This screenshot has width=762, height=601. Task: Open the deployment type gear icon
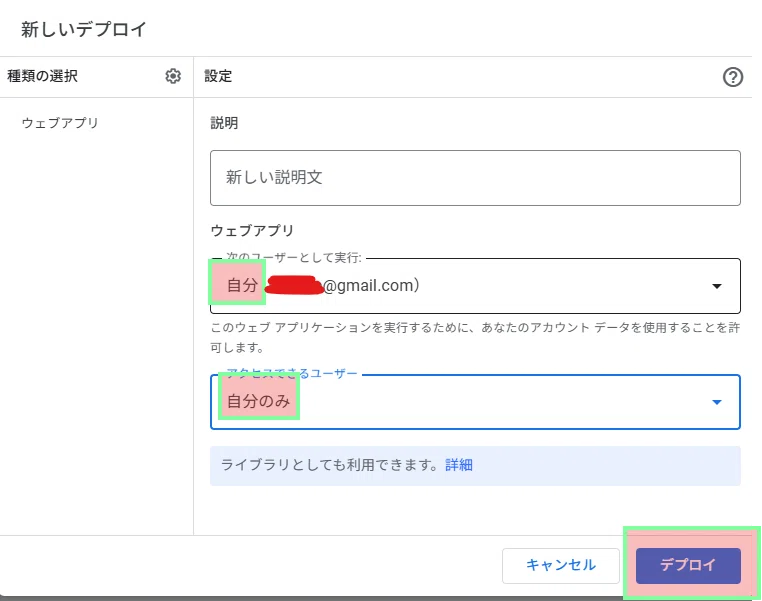(x=173, y=76)
